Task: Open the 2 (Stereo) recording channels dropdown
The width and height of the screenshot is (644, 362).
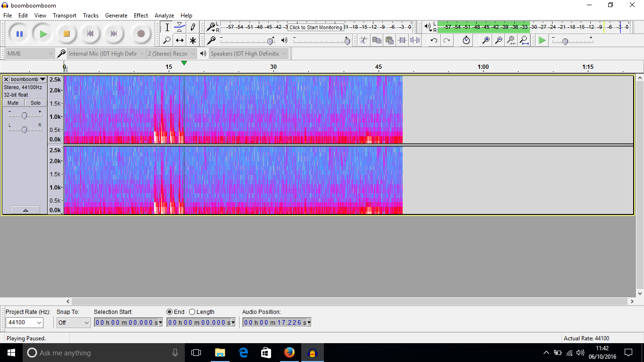Action: click(x=171, y=54)
